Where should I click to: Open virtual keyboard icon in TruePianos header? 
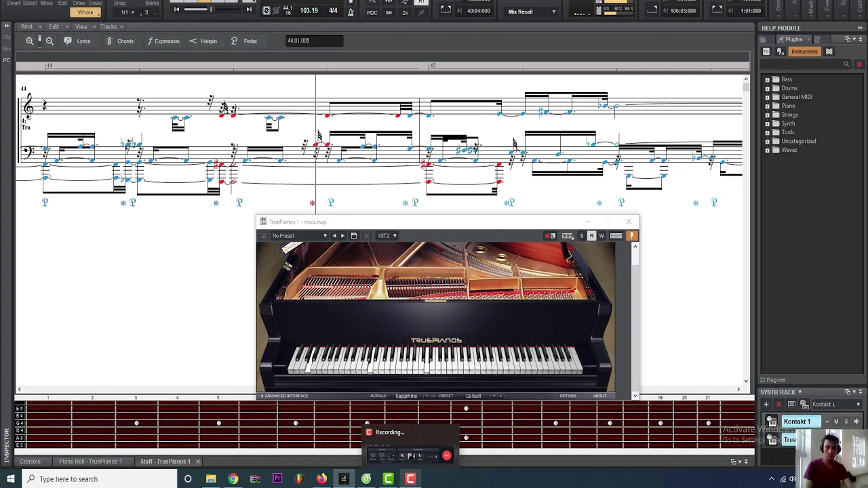[616, 236]
